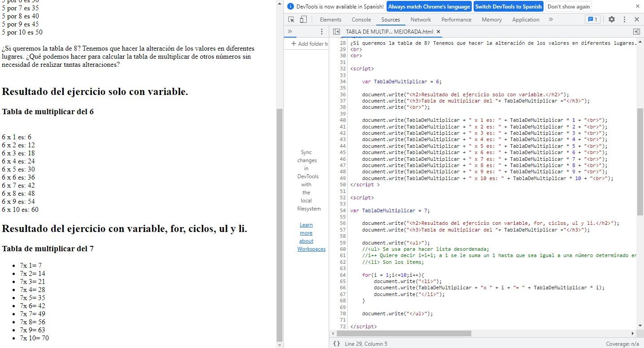
Task: Click the 'Sync changes in DevTools' description text
Action: (x=309, y=180)
